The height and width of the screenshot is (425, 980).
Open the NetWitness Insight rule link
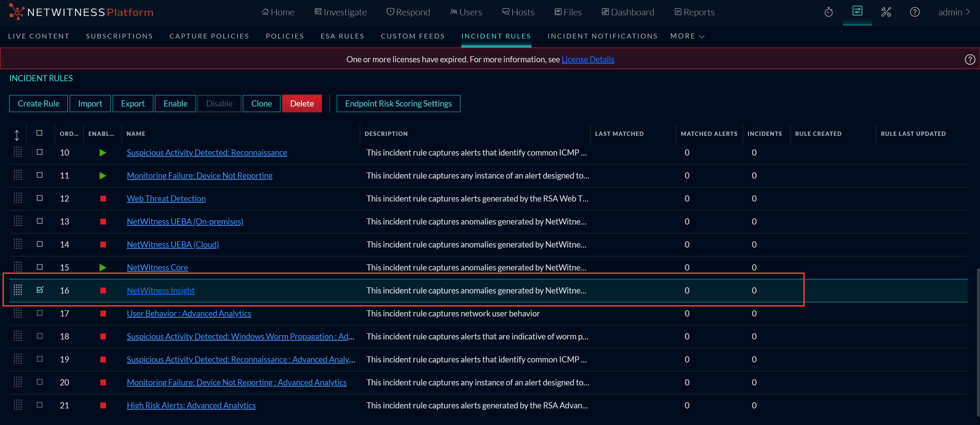(161, 290)
